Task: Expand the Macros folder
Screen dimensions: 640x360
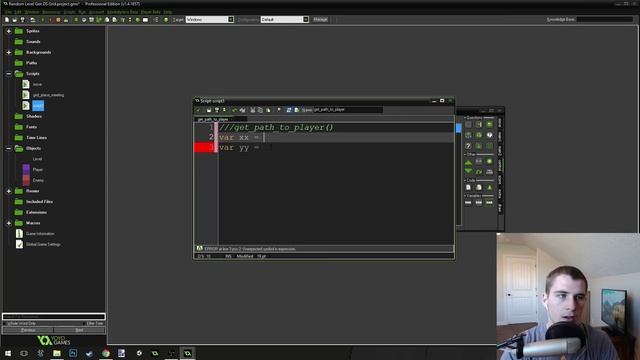Action: (x=9, y=223)
